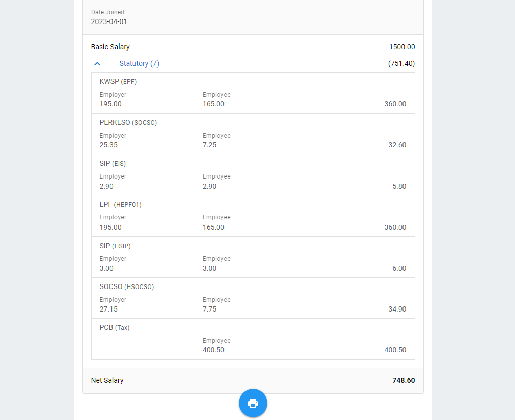Select the SIP (HSIP) row
This screenshot has width=515, height=420.
pyautogui.click(x=253, y=257)
